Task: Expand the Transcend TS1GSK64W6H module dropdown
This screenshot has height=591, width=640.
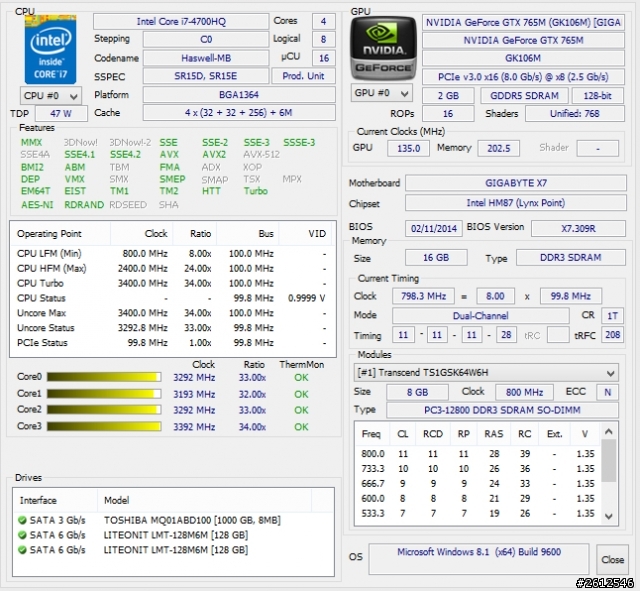Action: tap(486, 373)
